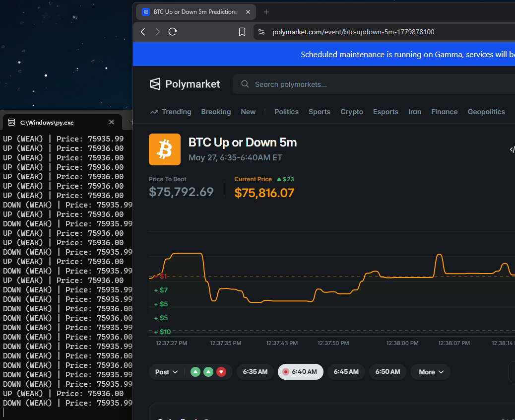Click the orange Bitcoin market icon
The height and width of the screenshot is (420, 515).
click(165, 149)
